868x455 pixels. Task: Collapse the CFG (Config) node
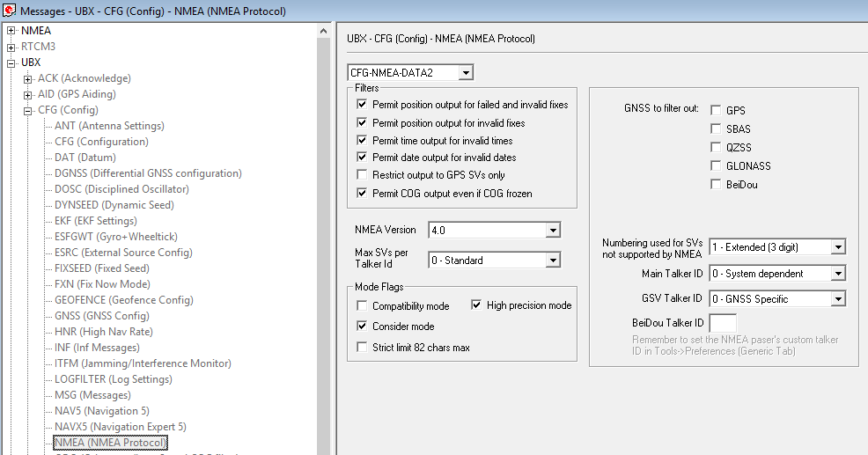[x=28, y=110]
